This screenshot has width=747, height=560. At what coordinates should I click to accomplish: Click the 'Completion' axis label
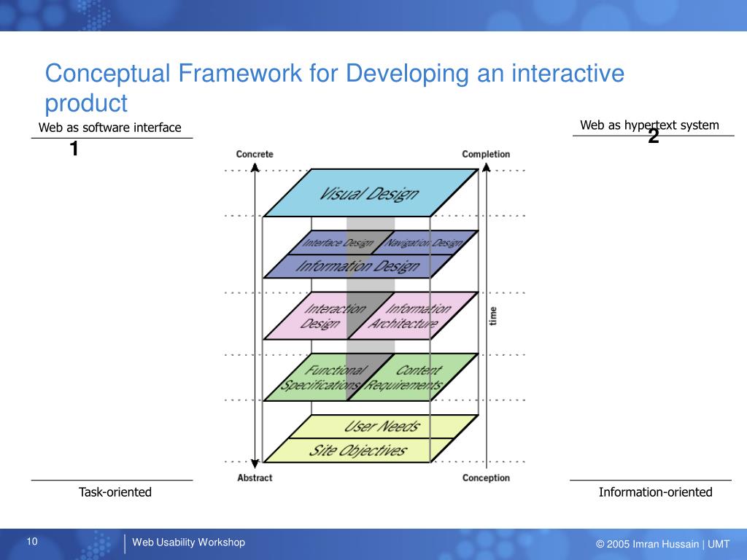[x=486, y=155]
